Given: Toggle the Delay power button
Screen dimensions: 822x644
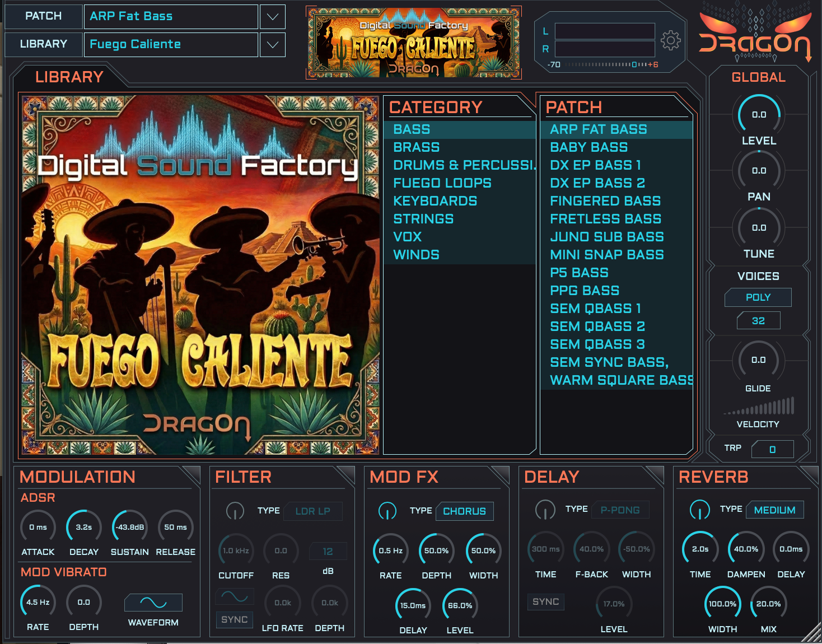Looking at the screenshot, I should click(544, 509).
